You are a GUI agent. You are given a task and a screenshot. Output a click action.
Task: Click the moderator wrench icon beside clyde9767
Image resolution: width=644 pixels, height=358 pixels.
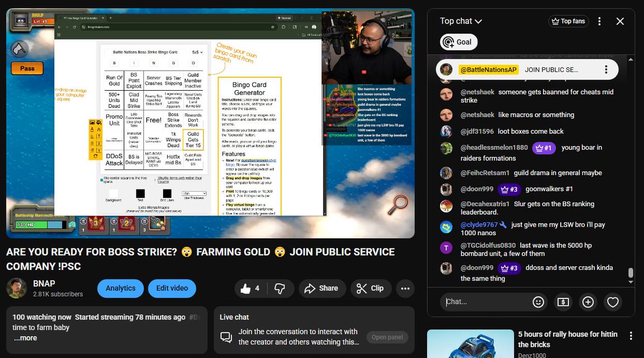[503, 225]
